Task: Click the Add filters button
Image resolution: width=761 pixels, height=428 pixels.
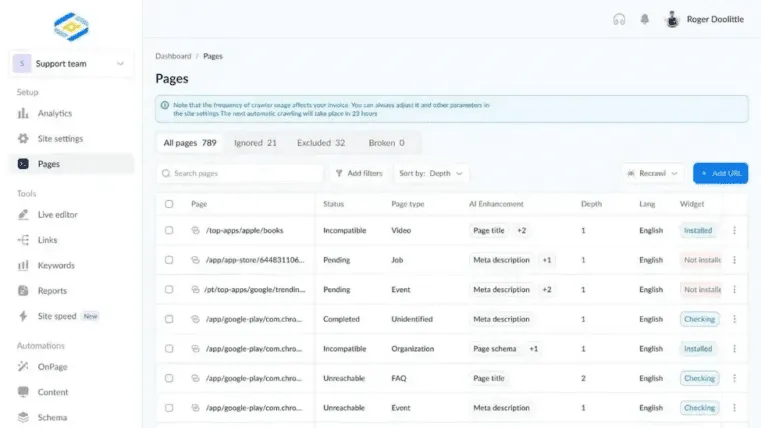Action: pyautogui.click(x=358, y=173)
